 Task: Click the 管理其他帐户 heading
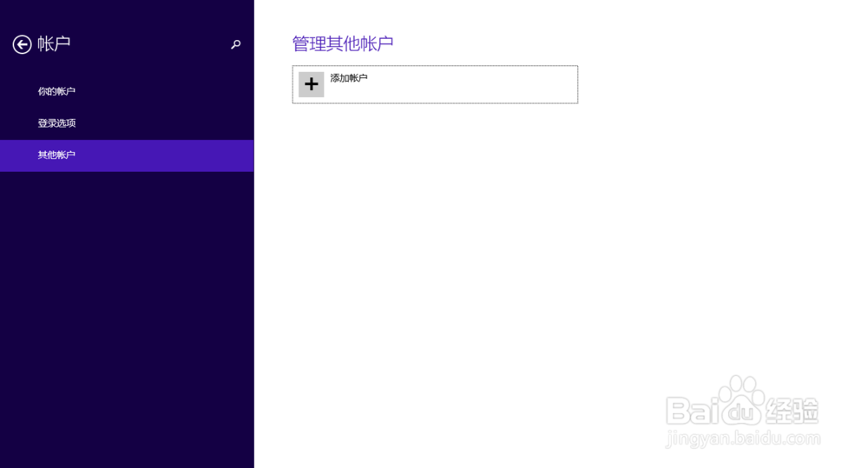343,43
